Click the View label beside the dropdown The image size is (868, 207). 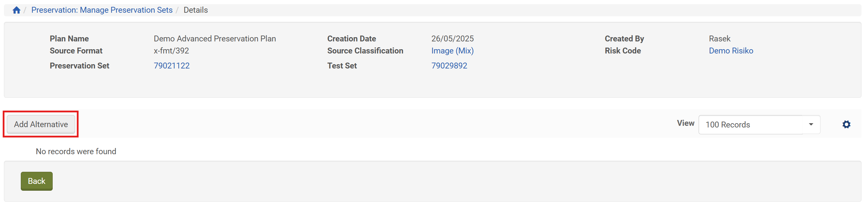(685, 124)
